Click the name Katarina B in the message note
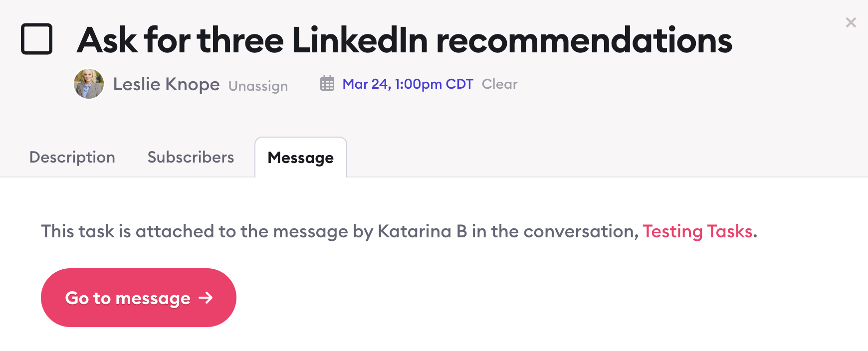The height and width of the screenshot is (351, 868). click(x=422, y=231)
